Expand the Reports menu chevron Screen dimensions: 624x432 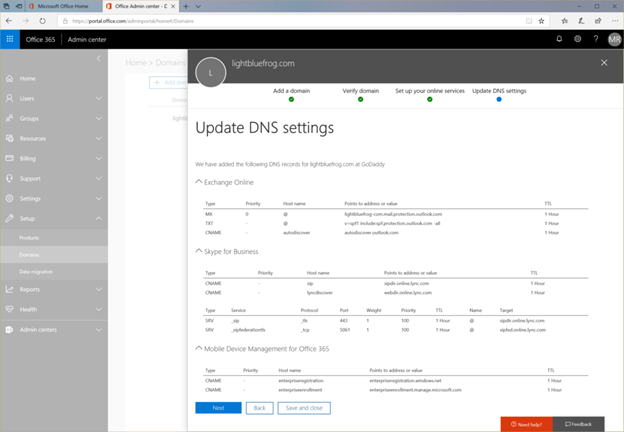(99, 289)
